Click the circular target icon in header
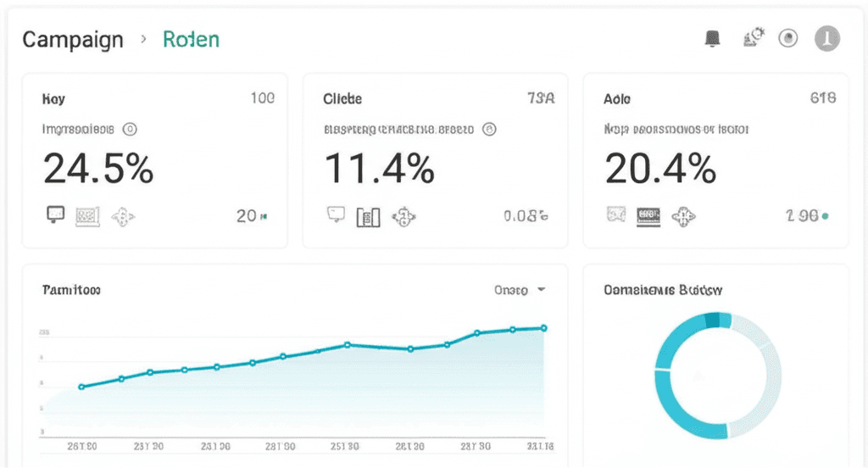This screenshot has height=468, width=868. 787,38
